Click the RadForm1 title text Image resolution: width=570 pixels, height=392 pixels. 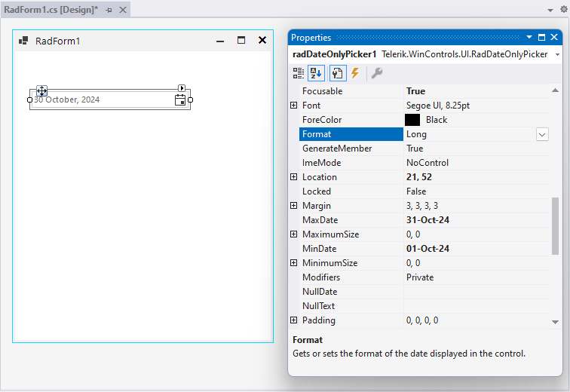(x=57, y=41)
